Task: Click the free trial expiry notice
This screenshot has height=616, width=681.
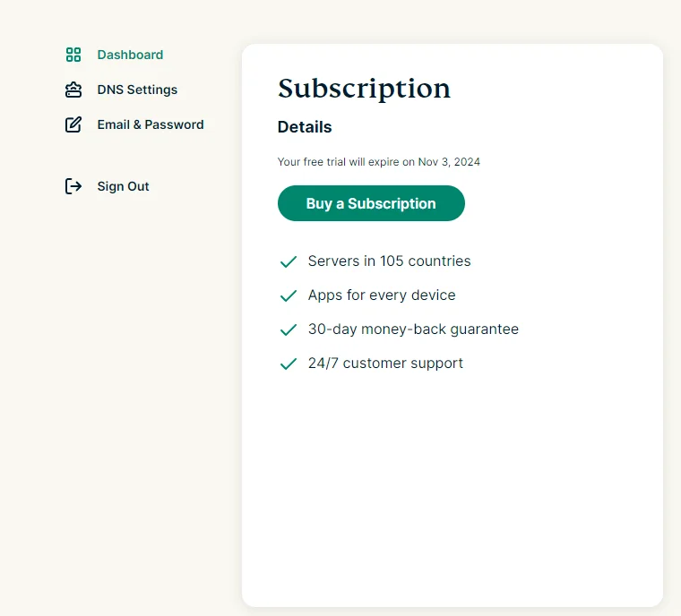Action: pyautogui.click(x=379, y=162)
